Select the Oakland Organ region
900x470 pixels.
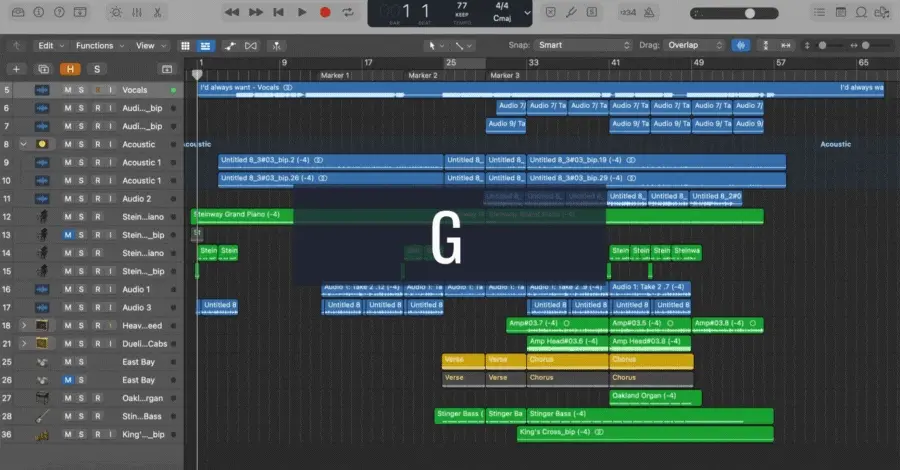[x=655, y=398]
